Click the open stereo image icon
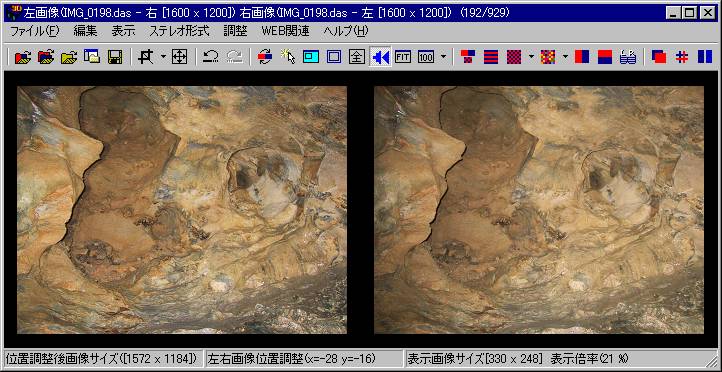Screen dimensions: 722x372 [x=23, y=57]
